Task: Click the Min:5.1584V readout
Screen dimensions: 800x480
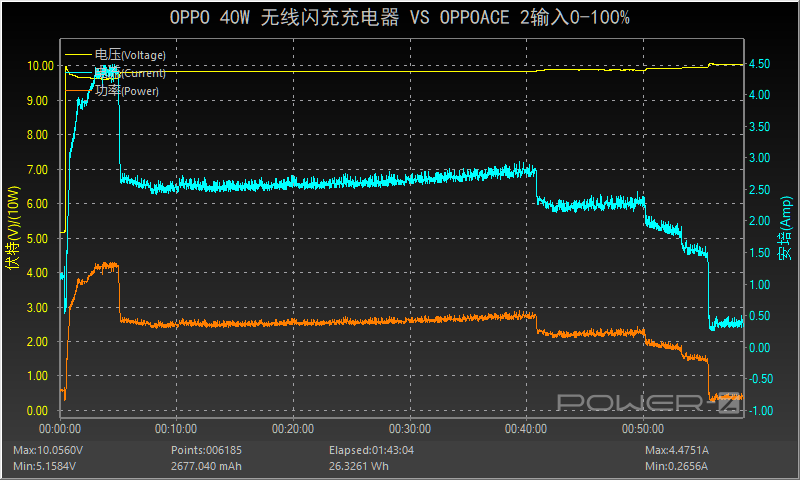Action: click(x=44, y=466)
